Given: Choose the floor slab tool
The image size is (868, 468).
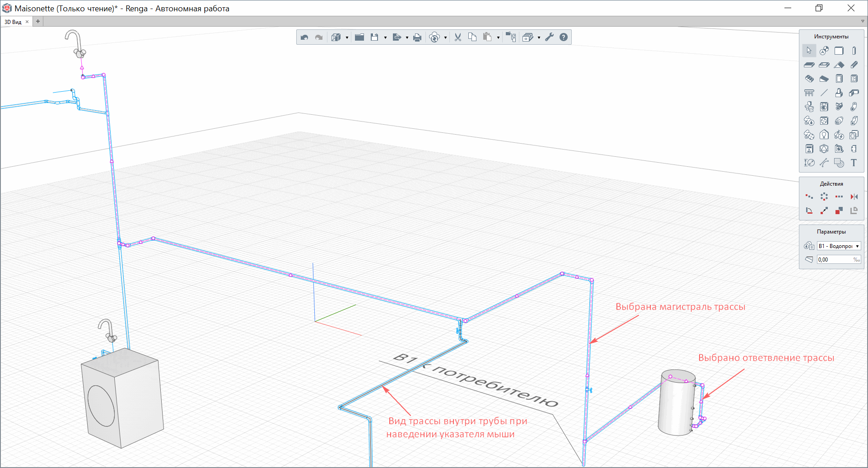Looking at the screenshot, I should pyautogui.click(x=809, y=65).
